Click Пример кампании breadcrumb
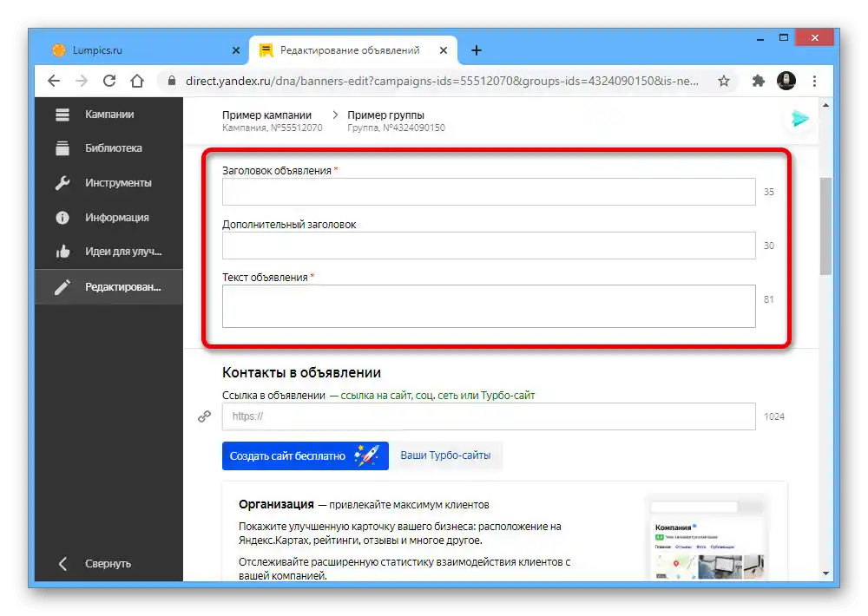The image size is (868, 616). tap(266, 115)
